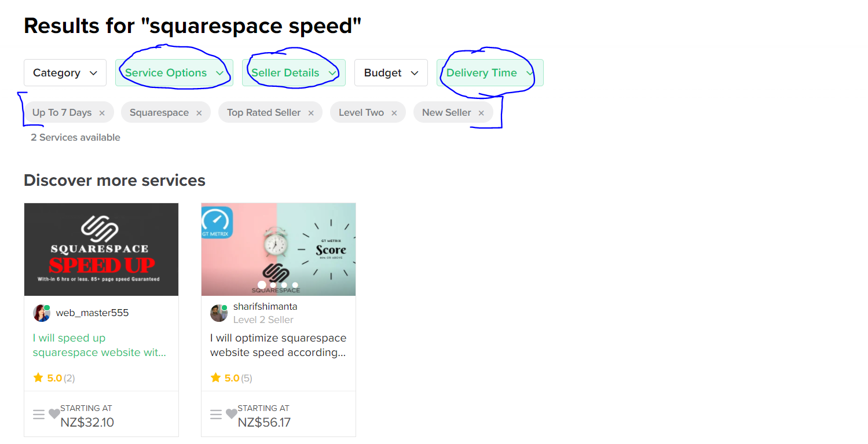This screenshot has width=868, height=444.
Task: Open the Squarespace Speed Up gig thumbnail
Action: pyautogui.click(x=101, y=249)
